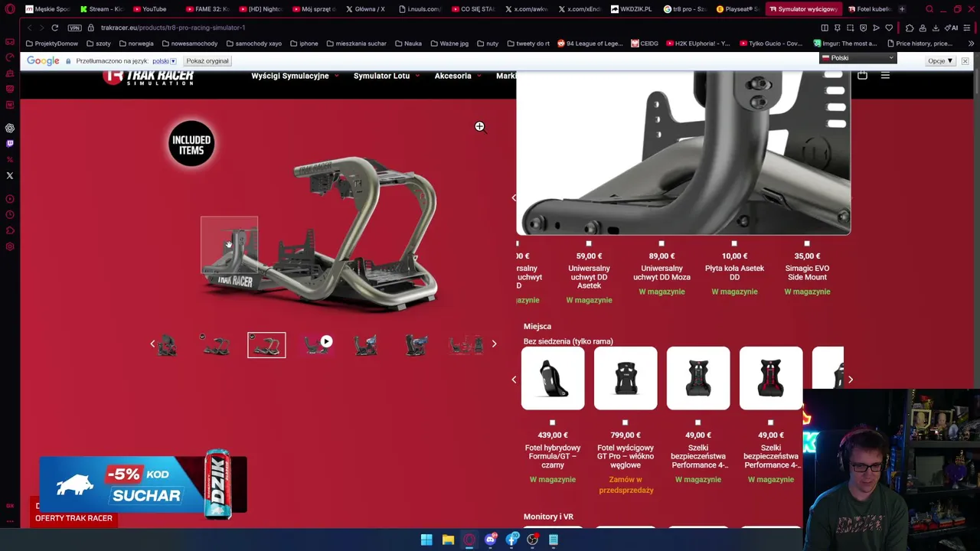Open Extensions from the sidebar cube icon

coord(10,231)
